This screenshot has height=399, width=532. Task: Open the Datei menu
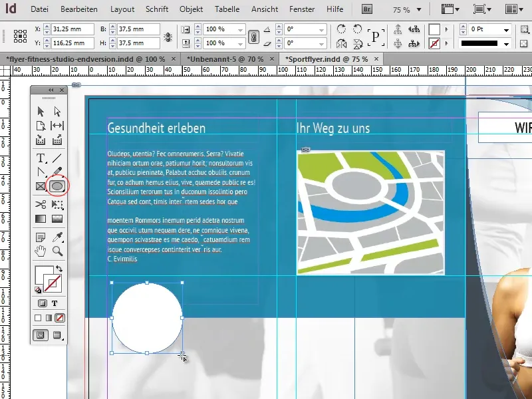coord(39,9)
